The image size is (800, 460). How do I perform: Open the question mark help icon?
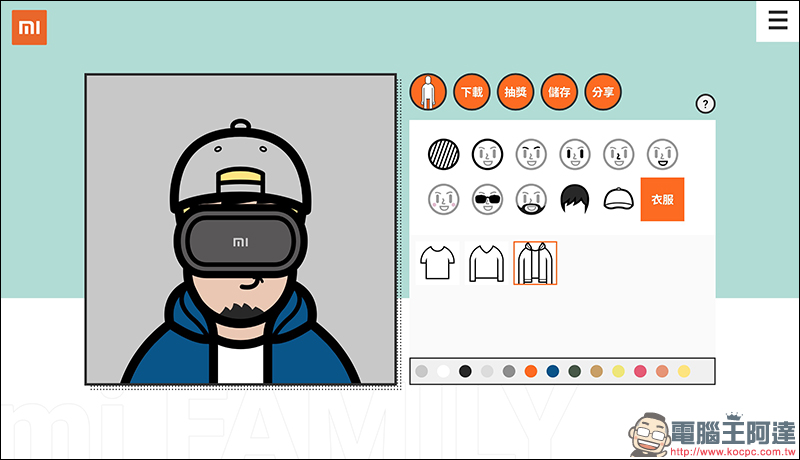[706, 104]
